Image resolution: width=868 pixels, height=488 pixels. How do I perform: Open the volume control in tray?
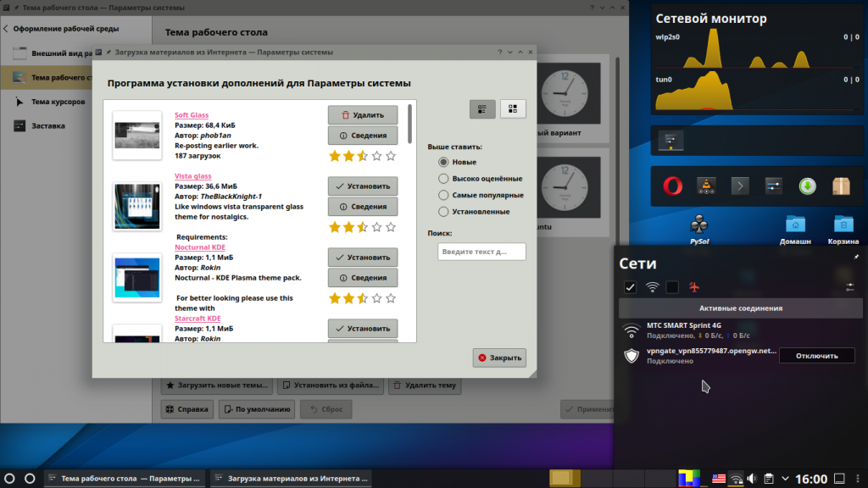752,479
